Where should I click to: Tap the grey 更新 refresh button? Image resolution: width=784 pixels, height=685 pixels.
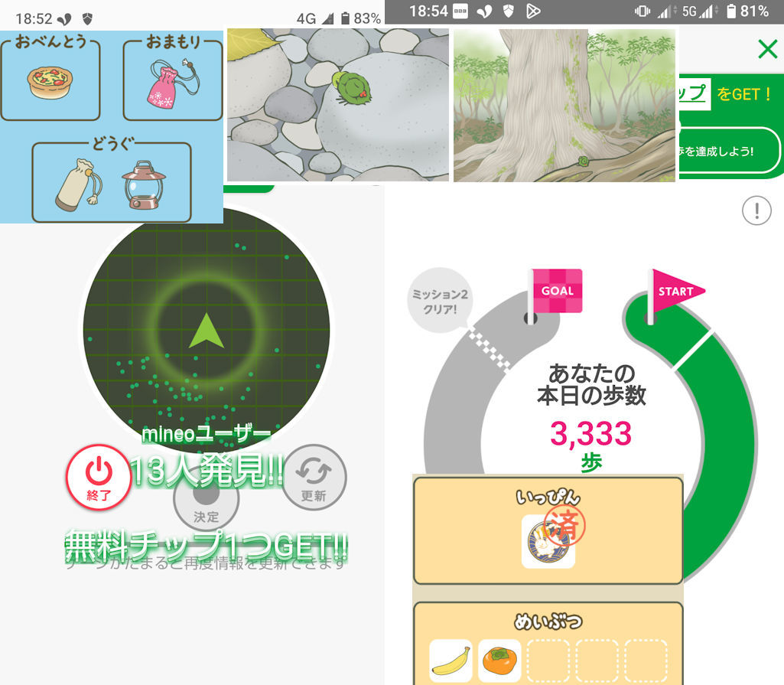(x=314, y=478)
